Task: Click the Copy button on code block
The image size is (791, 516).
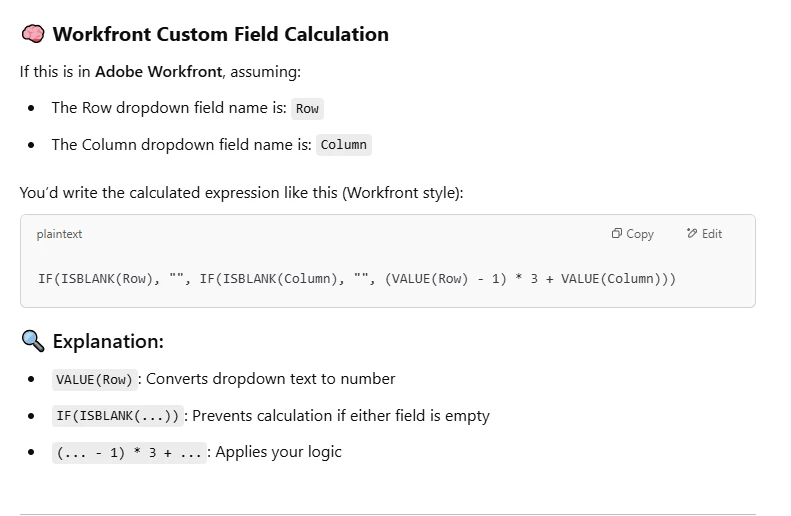Action: [x=632, y=234]
